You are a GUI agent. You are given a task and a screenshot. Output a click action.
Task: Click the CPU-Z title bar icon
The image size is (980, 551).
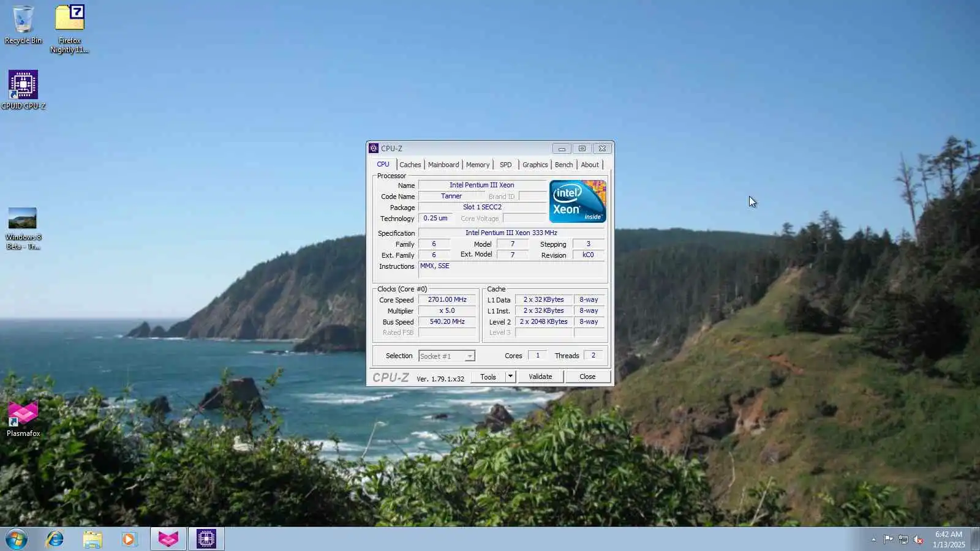tap(374, 148)
